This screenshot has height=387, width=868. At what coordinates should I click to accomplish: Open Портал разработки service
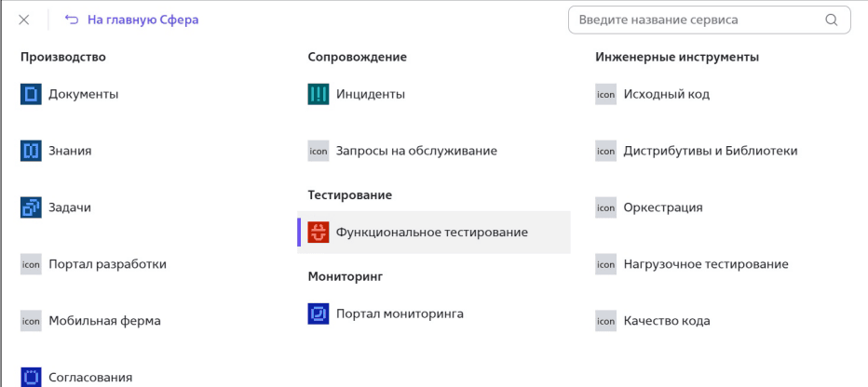point(107,264)
